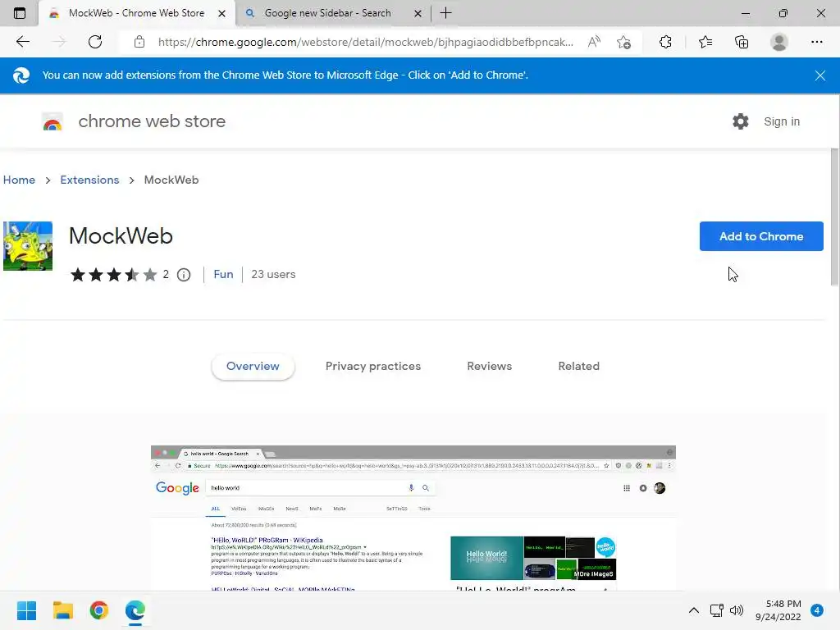
Task: Add this page to favorites
Action: click(x=623, y=42)
